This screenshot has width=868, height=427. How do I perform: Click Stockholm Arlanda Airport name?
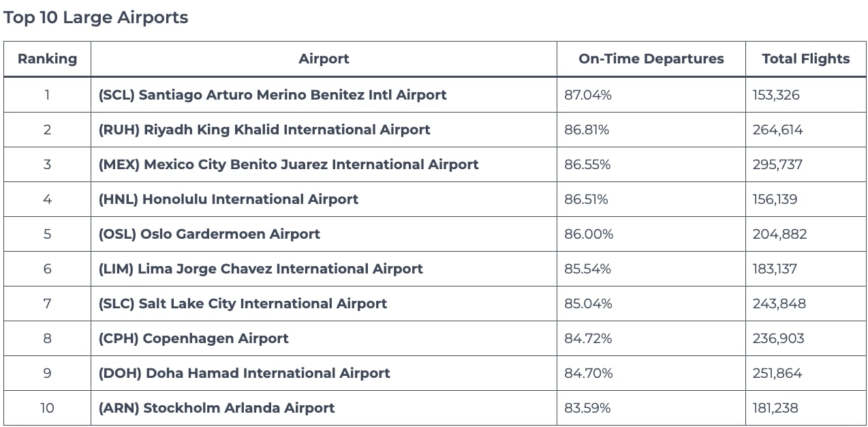click(217, 408)
